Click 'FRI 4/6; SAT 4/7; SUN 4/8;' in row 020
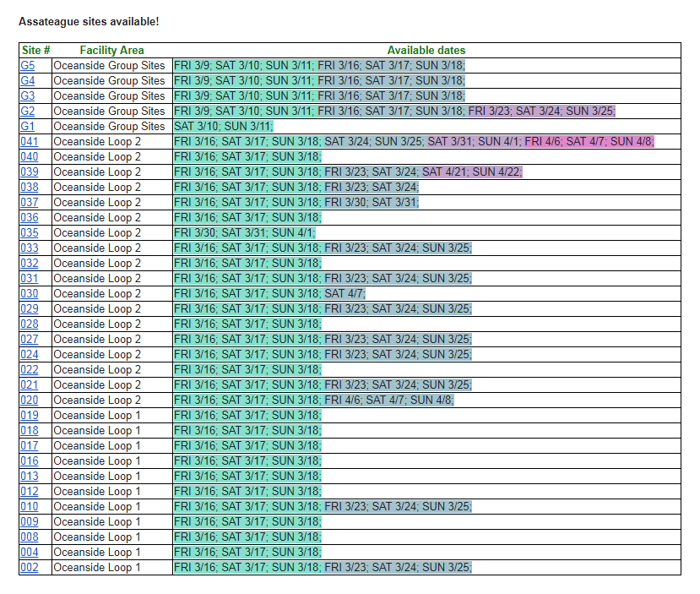The image size is (700, 594). point(388,400)
